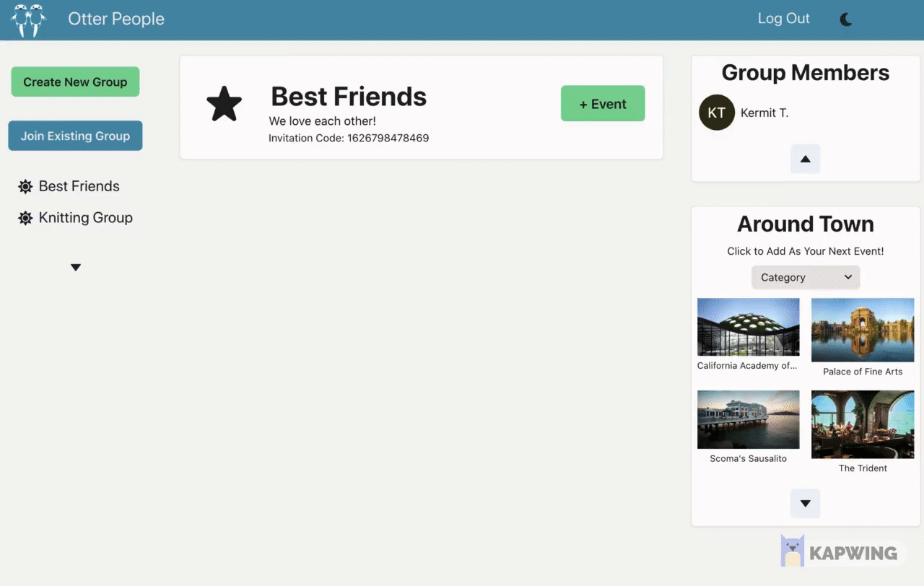Click the Group Members heading
The image size is (924, 586).
(806, 72)
